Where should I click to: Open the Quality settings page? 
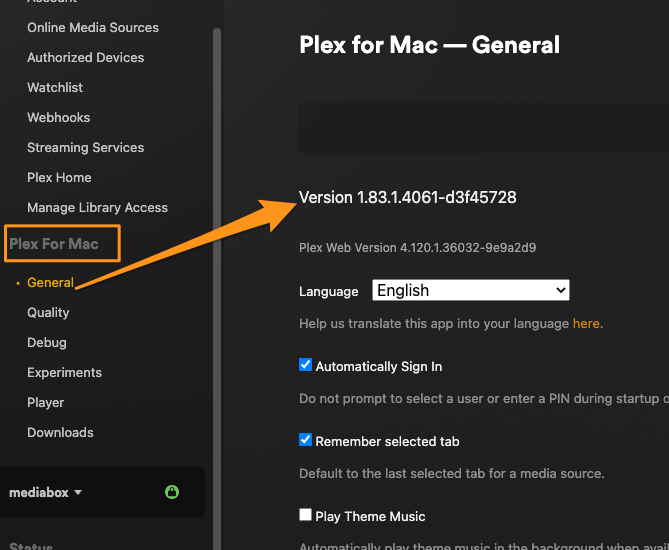48,312
